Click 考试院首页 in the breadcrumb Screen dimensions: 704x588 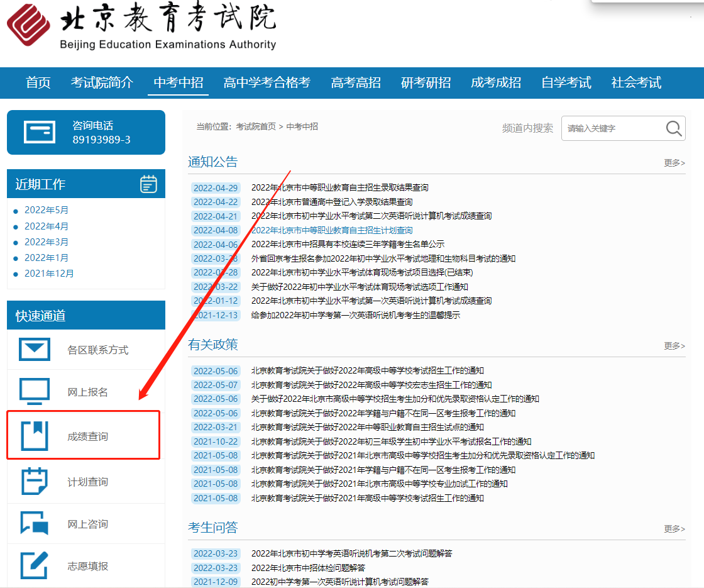pyautogui.click(x=256, y=126)
